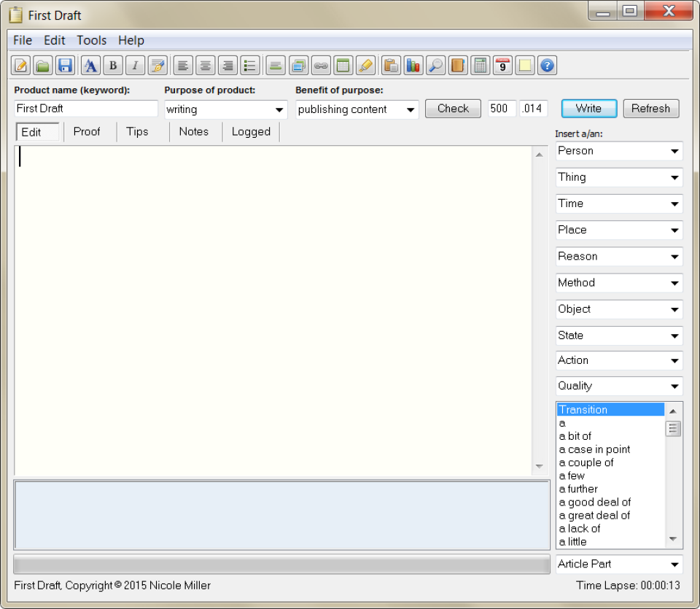Click the calendar icon showing 9

point(502,66)
